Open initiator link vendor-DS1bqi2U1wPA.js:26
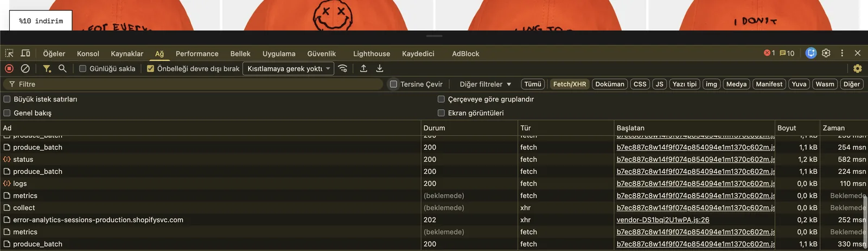 coord(663,220)
